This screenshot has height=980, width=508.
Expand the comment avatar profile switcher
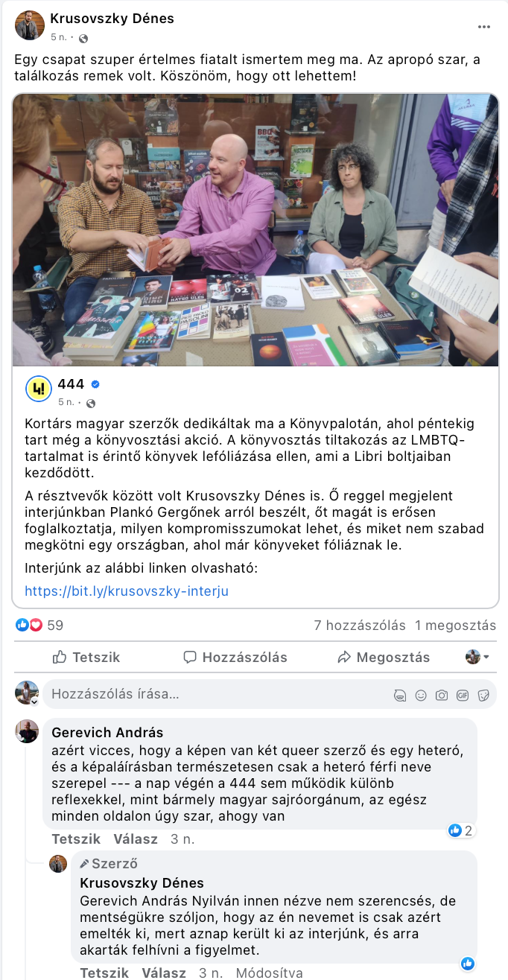coord(27,693)
